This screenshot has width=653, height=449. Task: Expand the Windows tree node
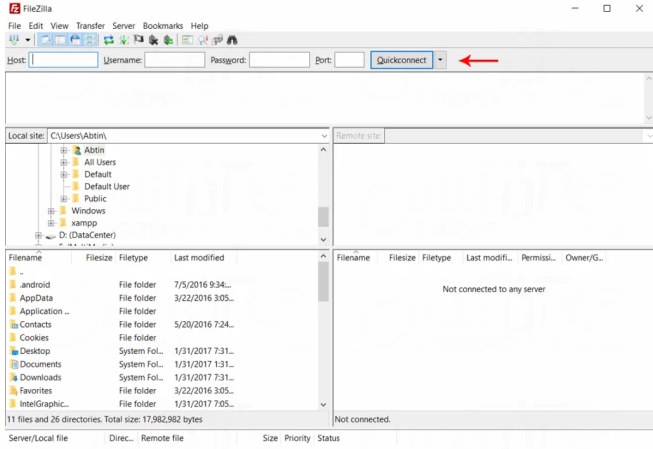[51, 211]
